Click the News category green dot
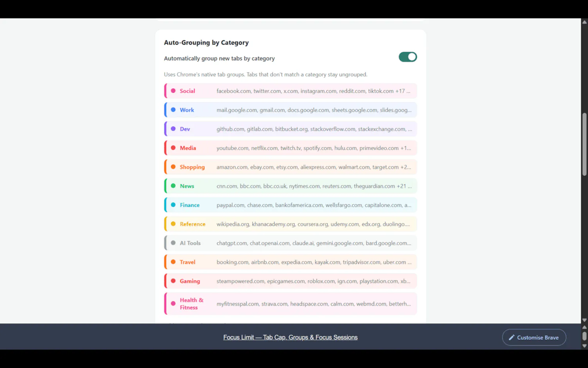The width and height of the screenshot is (588, 368). point(173,186)
